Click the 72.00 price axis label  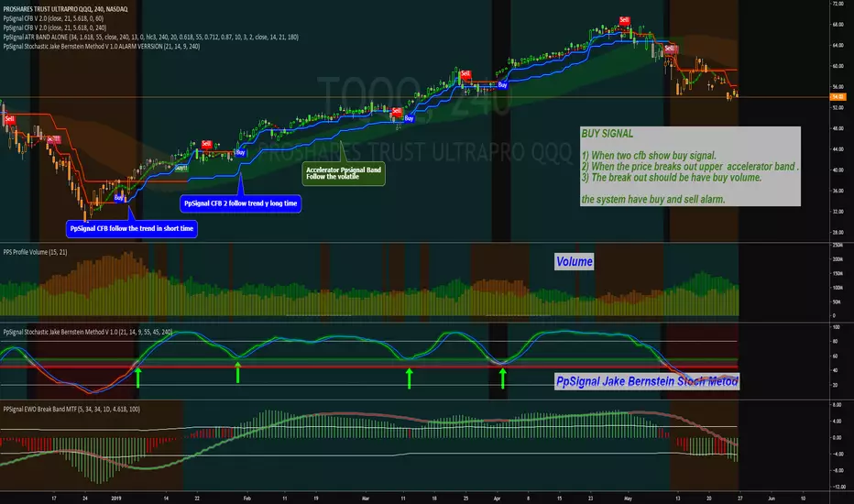838,4
